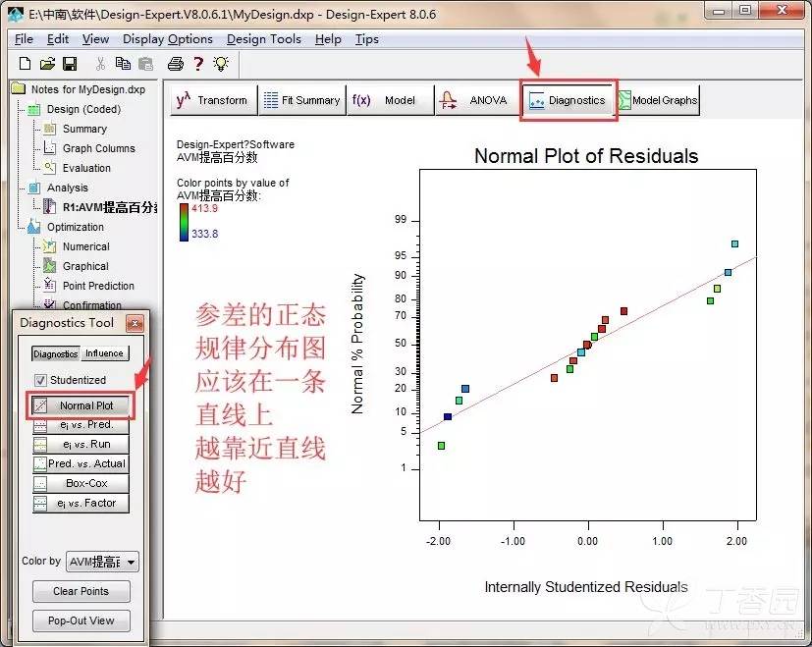Click the Notes folder icon in the tree
Screen dimensions: 812x647
[x=18, y=88]
